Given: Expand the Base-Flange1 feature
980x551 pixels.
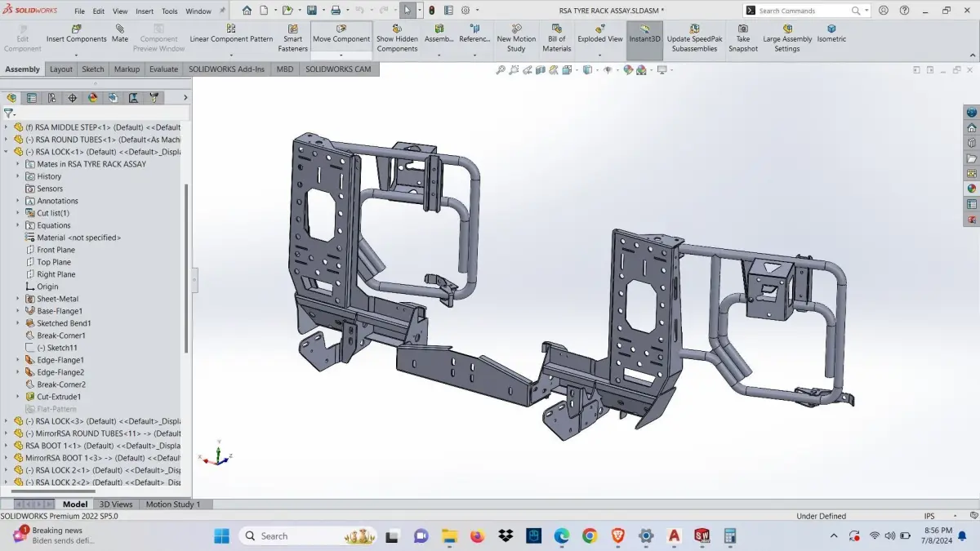Looking at the screenshot, I should click(x=17, y=311).
